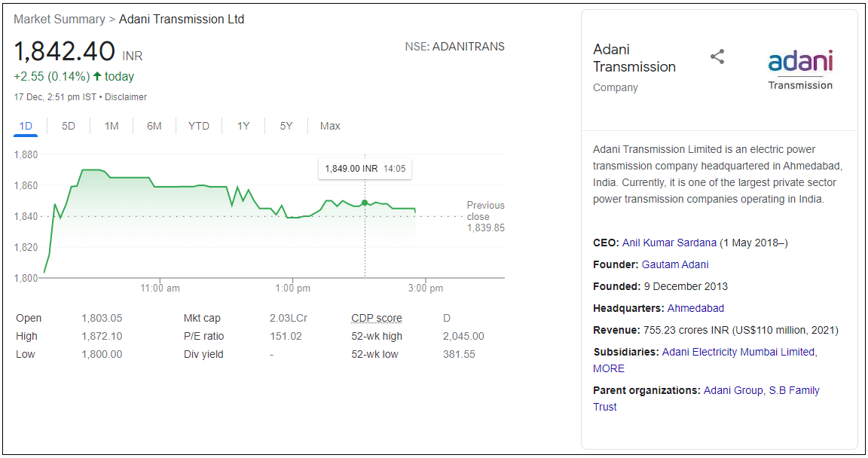Switch to the 5D chart range
This screenshot has height=458, width=868.
(68, 126)
